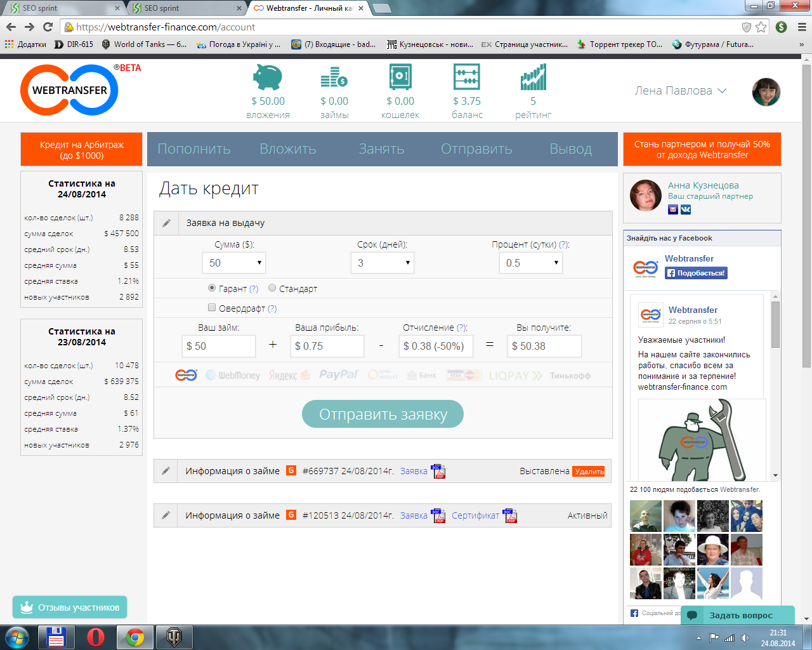Open Opera from the taskbar
The height and width of the screenshot is (650, 812).
click(96, 637)
